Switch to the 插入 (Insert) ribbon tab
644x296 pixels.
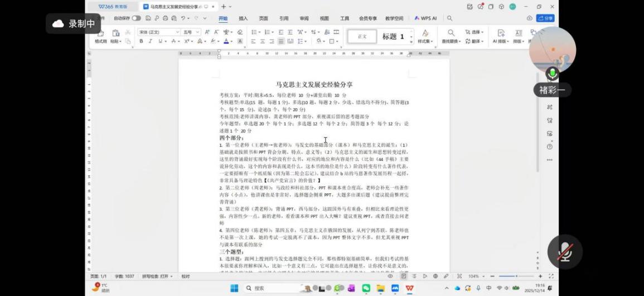[x=243, y=18]
